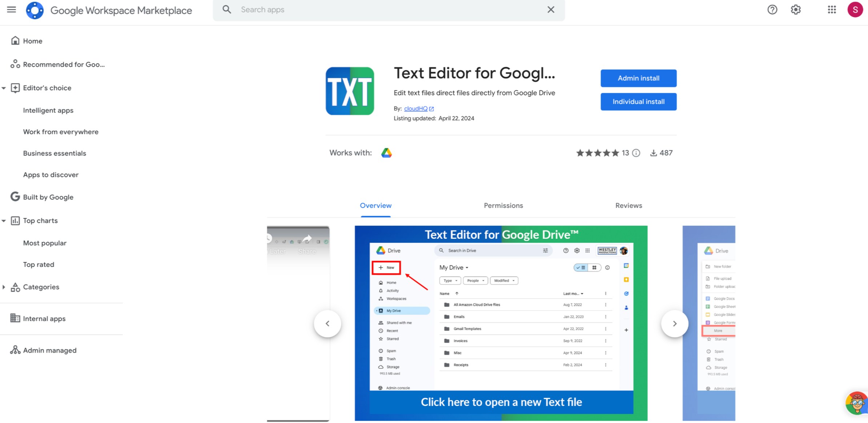This screenshot has height=423, width=868.
Task: Open the account avatar S
Action: pos(855,9)
